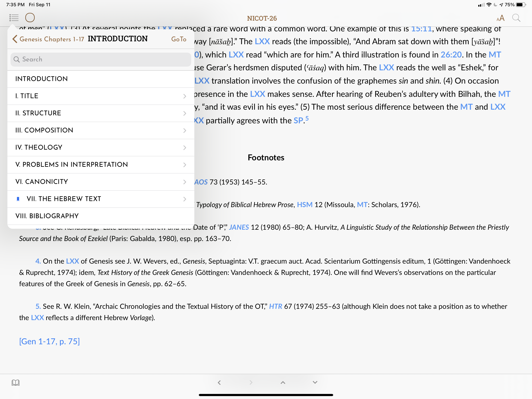Tap the bookmark flag beside Hebrew Text
This screenshot has height=399, width=532.
(x=18, y=199)
